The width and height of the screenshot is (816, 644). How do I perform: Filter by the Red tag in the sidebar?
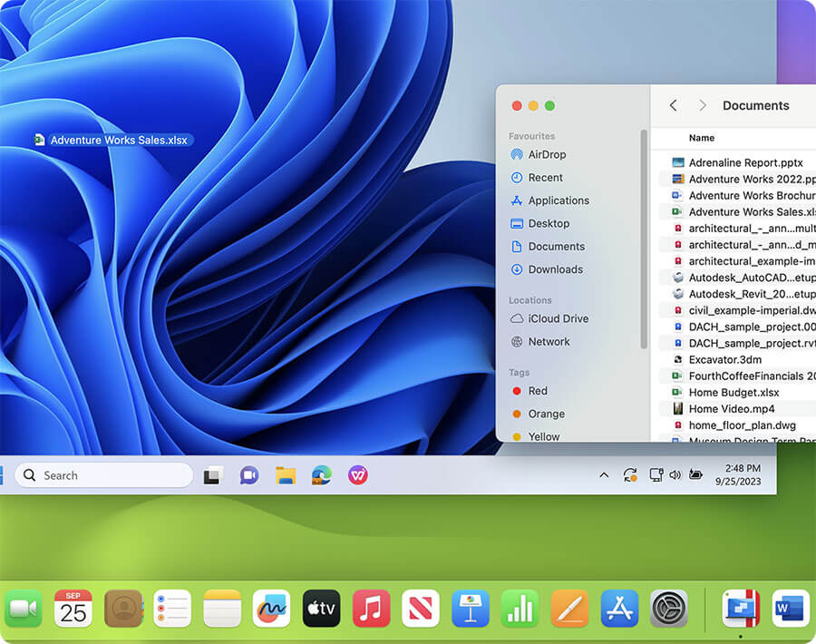click(538, 391)
